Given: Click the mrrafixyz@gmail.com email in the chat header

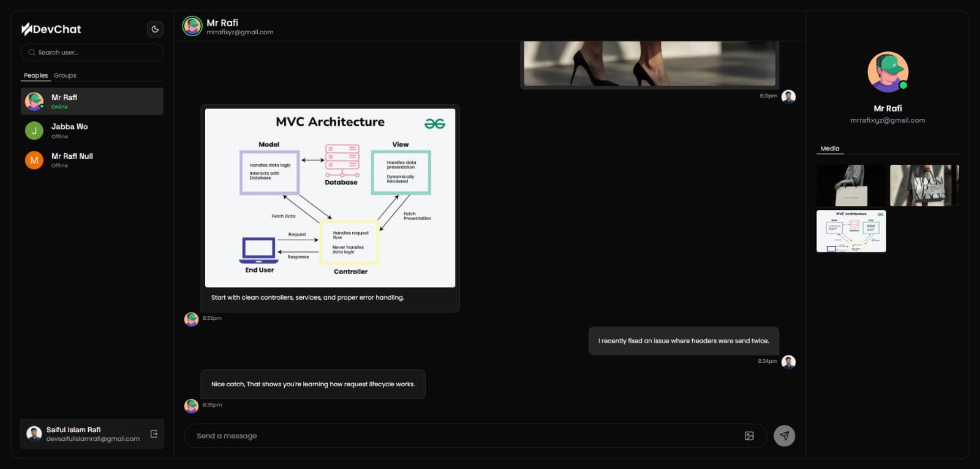Looking at the screenshot, I should pos(240,32).
